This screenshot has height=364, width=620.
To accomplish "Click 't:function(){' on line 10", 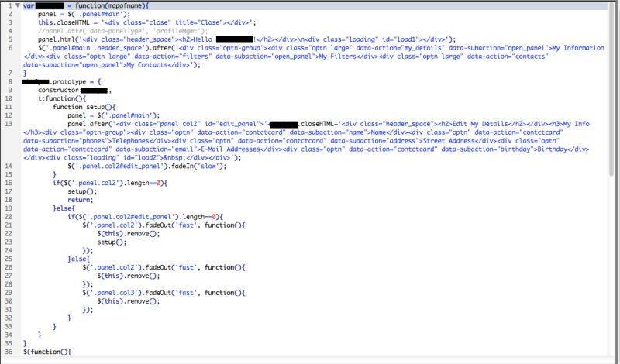I will (x=62, y=98).
